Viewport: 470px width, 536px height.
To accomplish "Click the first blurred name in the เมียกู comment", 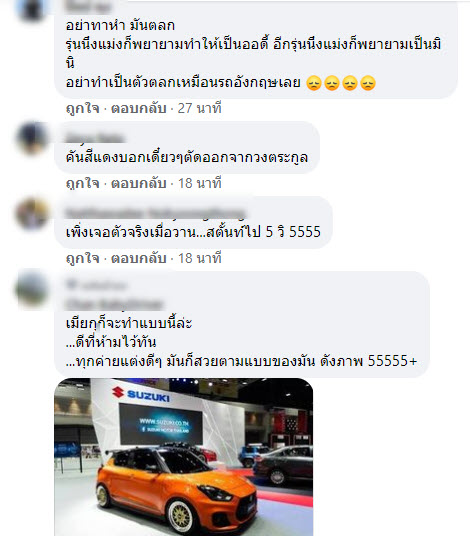I will [96, 284].
